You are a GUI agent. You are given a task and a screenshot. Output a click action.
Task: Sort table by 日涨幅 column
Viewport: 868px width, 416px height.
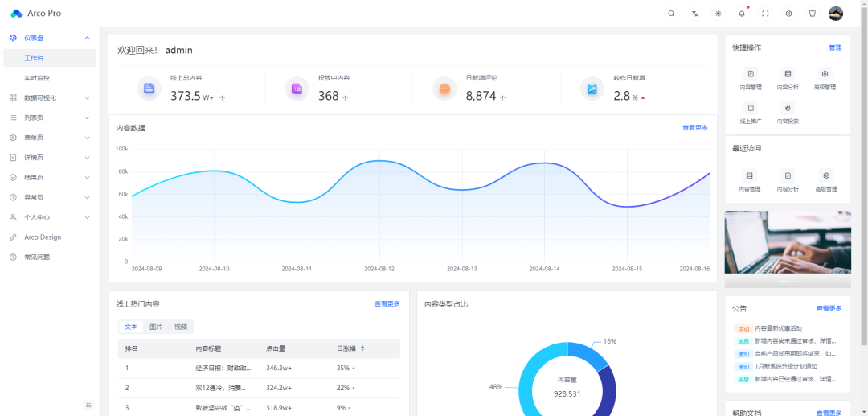[362, 348]
